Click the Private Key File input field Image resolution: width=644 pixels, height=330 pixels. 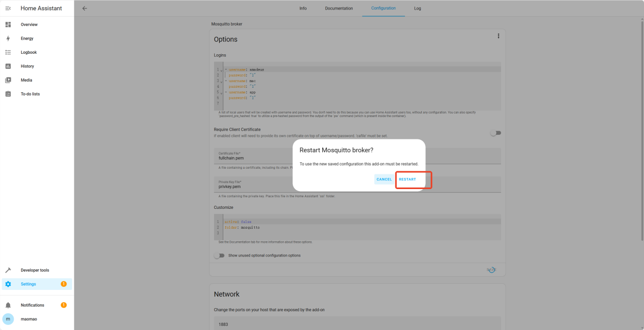(357, 185)
